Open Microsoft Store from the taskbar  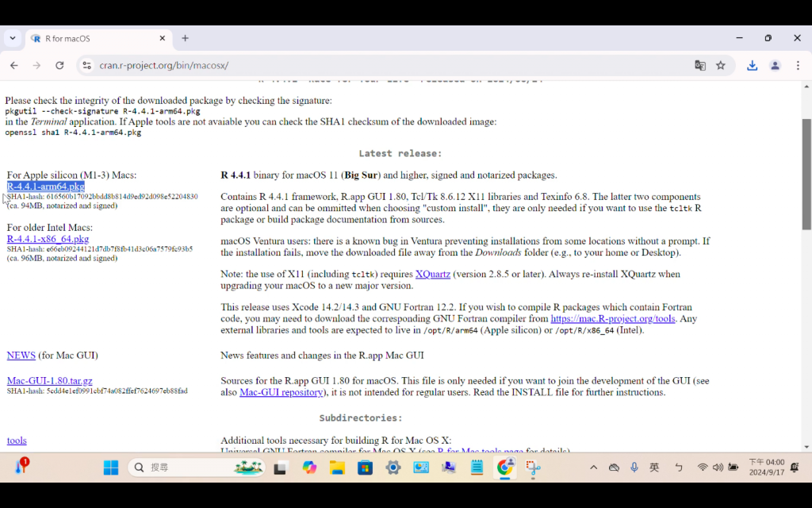pos(365,468)
